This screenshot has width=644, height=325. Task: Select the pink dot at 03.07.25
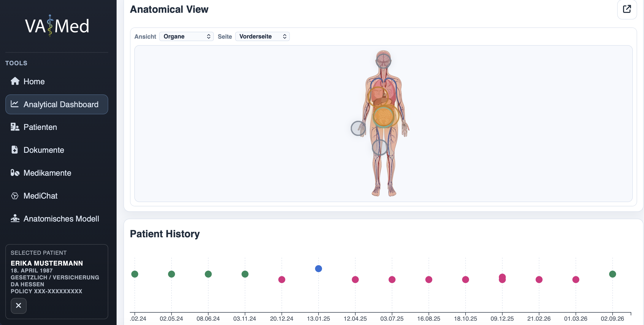(392, 280)
